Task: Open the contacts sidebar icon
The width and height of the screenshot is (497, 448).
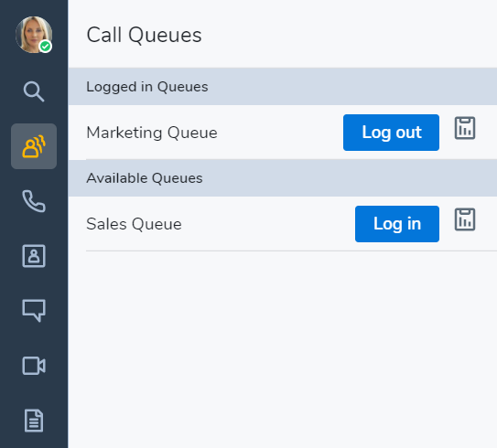Action: tap(34, 256)
